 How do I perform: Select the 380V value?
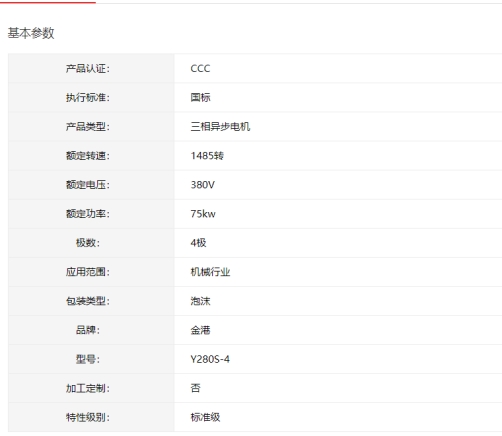click(203, 185)
